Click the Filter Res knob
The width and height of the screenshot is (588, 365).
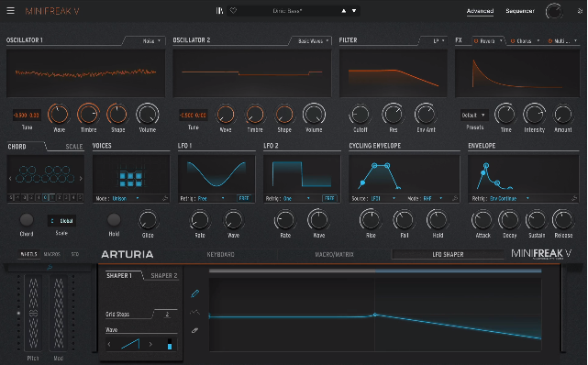click(393, 114)
